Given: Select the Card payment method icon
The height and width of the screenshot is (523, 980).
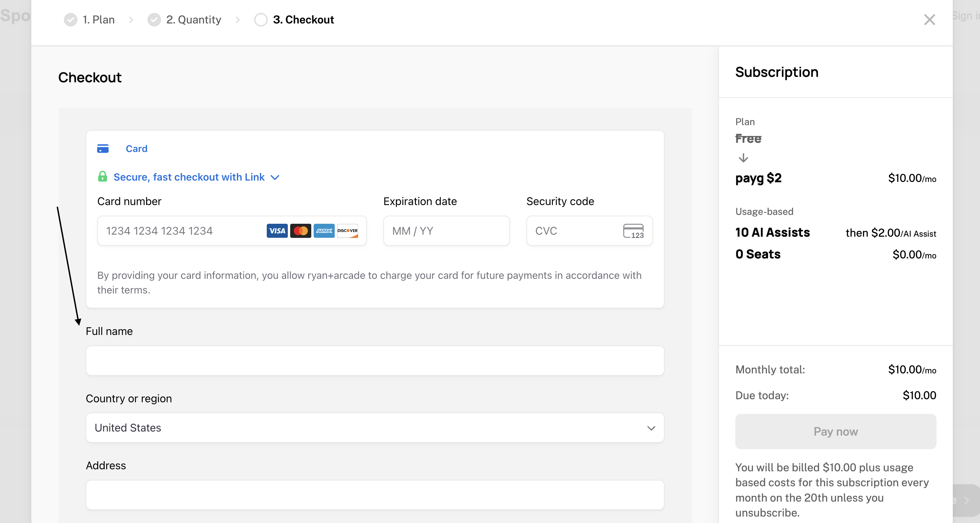Looking at the screenshot, I should click(103, 149).
